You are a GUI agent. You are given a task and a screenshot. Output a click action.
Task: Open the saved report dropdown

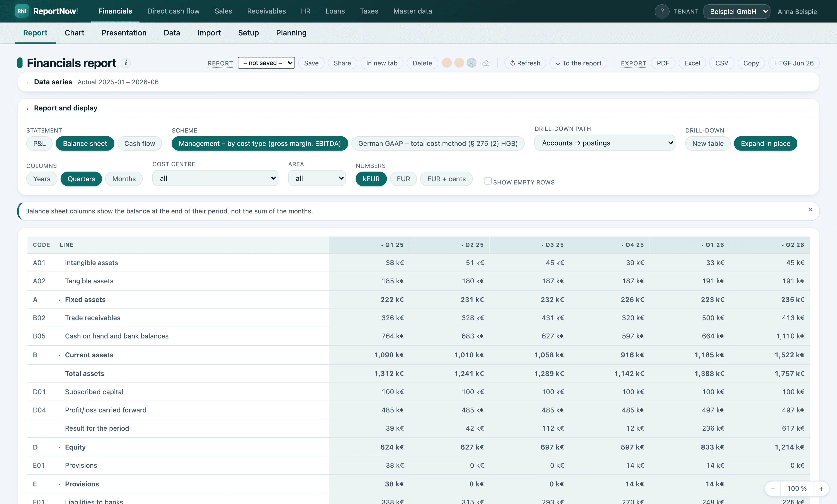pos(266,63)
